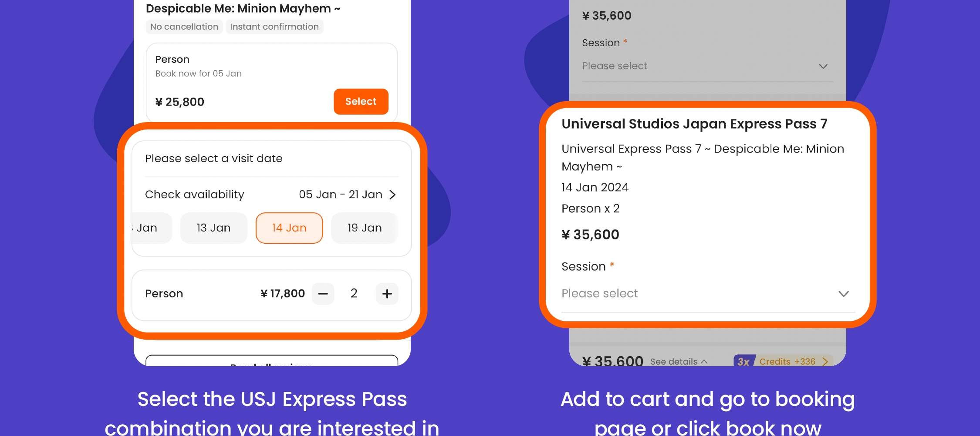The height and width of the screenshot is (436, 980).
Task: Click the chevron next to 05 Jan - 21 Jan
Action: pyautogui.click(x=393, y=194)
